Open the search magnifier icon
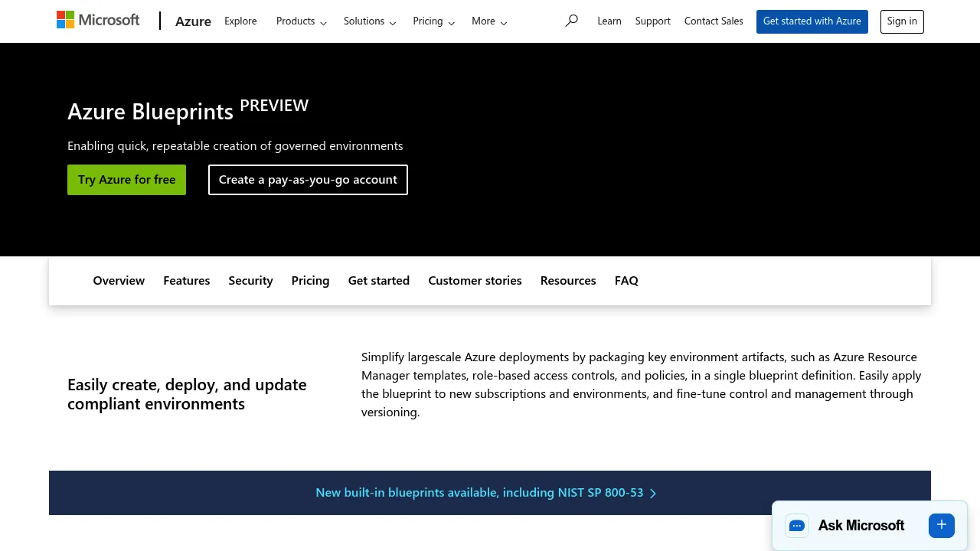980x551 pixels. [571, 21]
